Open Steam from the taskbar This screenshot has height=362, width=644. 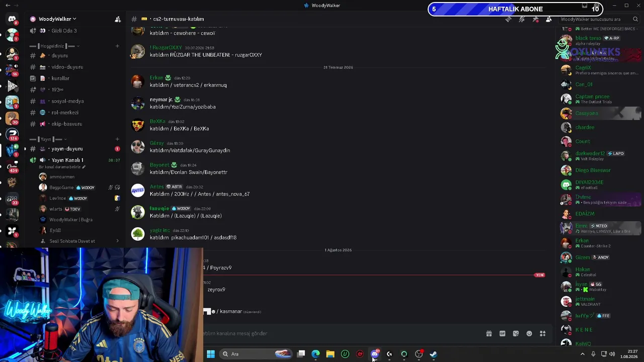433,354
